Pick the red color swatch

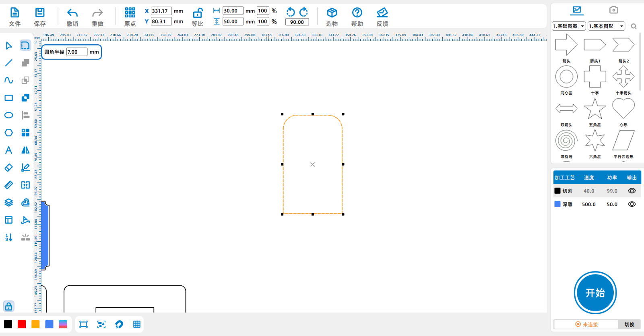[x=22, y=324]
